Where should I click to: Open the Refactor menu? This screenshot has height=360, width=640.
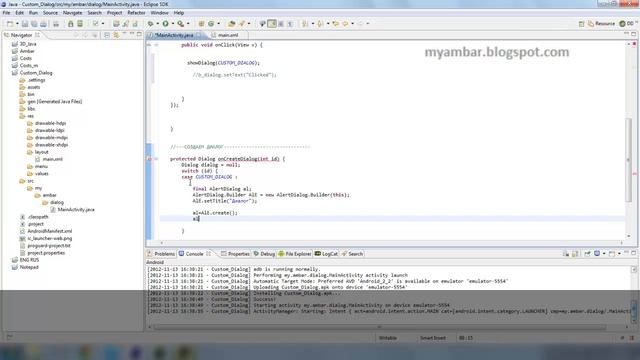point(136,13)
